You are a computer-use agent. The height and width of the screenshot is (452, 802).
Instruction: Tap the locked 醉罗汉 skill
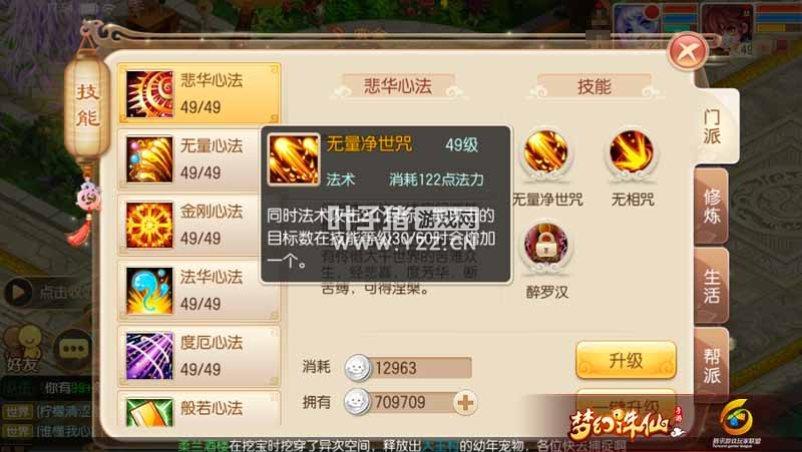546,245
